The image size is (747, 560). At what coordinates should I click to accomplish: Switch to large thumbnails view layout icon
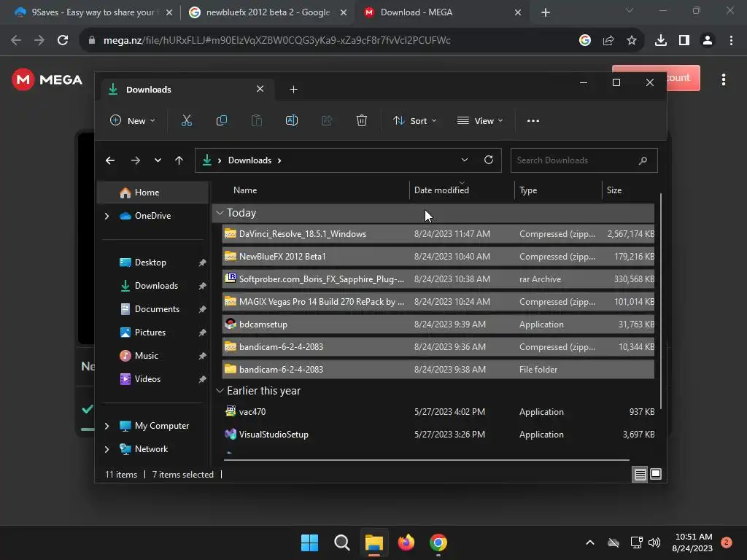tap(656, 474)
